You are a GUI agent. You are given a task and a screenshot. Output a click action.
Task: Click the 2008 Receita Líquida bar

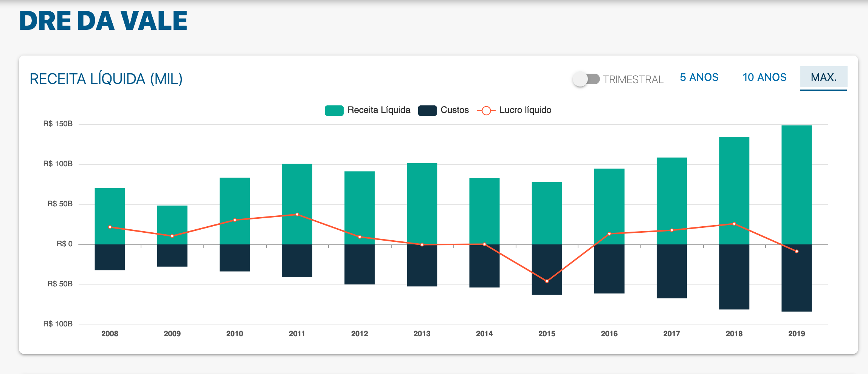(x=110, y=216)
